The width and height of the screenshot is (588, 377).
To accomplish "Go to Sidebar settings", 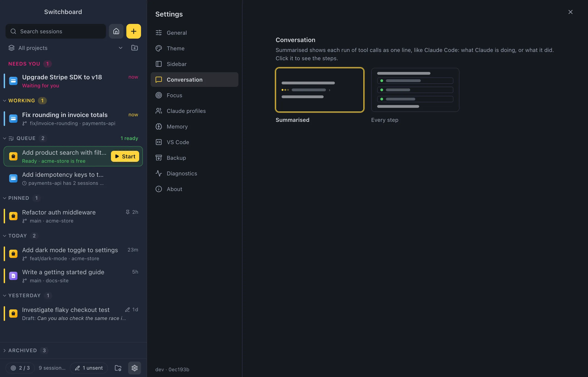I will click(x=195, y=64).
